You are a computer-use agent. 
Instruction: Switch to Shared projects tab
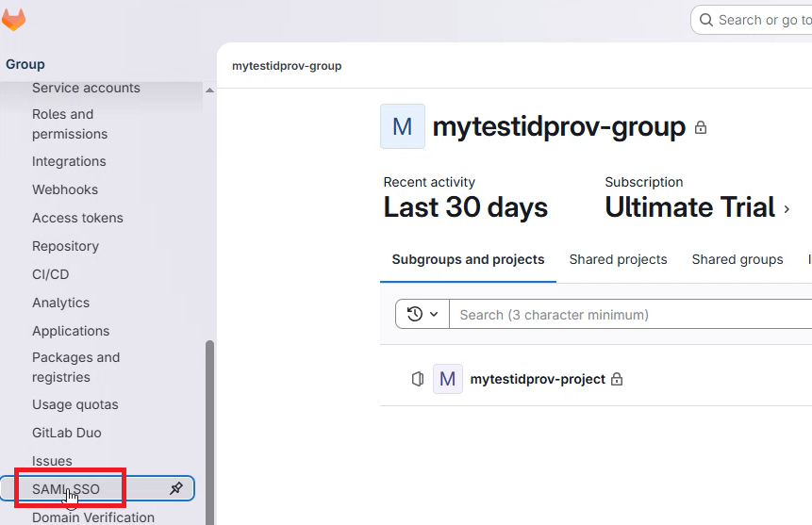(x=618, y=259)
